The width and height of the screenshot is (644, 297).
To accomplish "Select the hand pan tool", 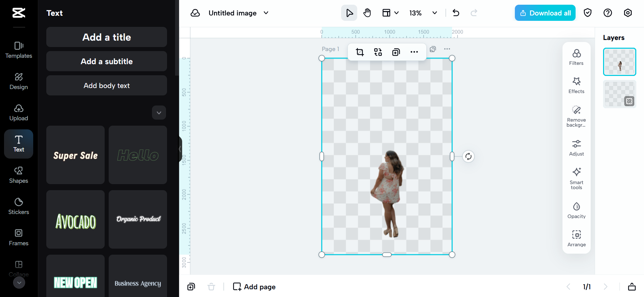I will point(367,13).
